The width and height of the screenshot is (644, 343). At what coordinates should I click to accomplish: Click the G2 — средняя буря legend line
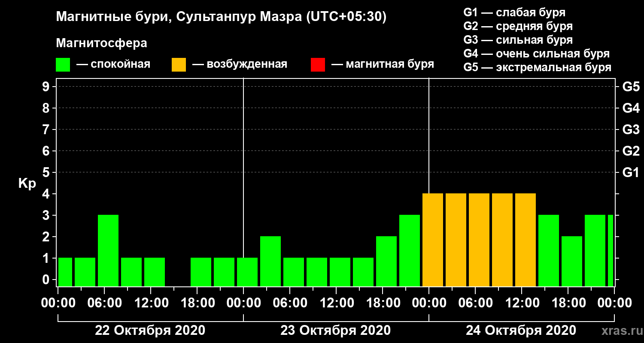518,26
